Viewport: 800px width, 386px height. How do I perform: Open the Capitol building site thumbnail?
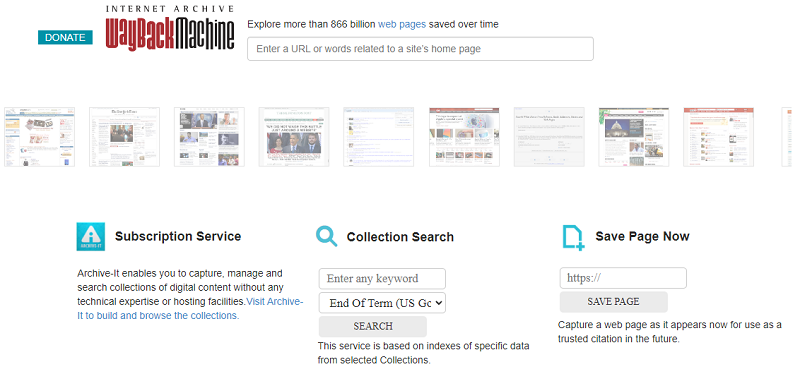pyautogui.click(x=634, y=137)
